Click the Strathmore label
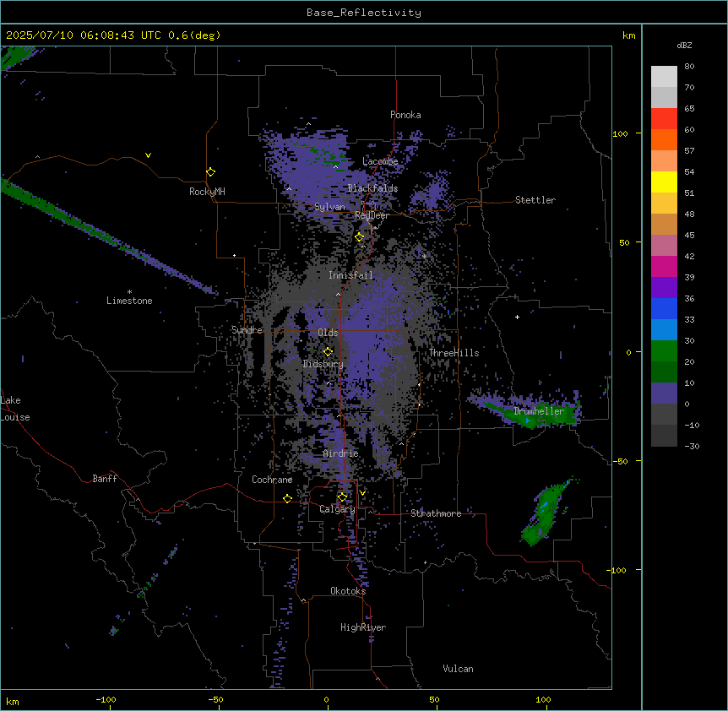This screenshot has width=728, height=711. [436, 513]
